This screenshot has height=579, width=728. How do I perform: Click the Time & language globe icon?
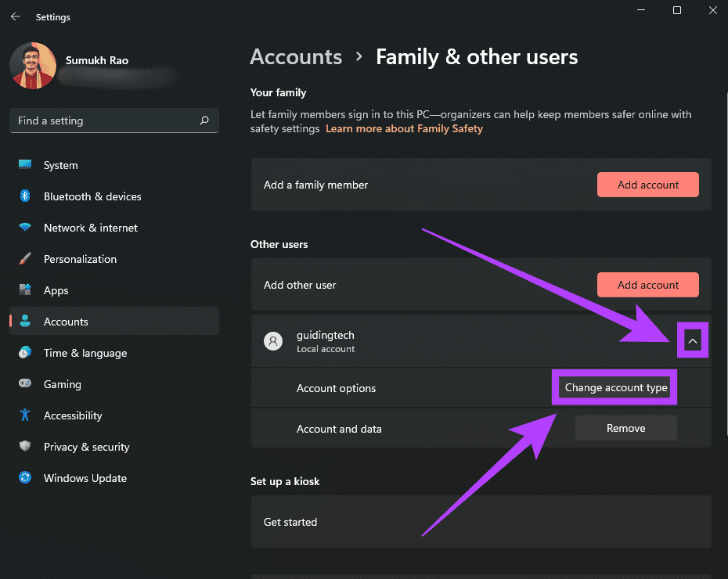coord(25,353)
